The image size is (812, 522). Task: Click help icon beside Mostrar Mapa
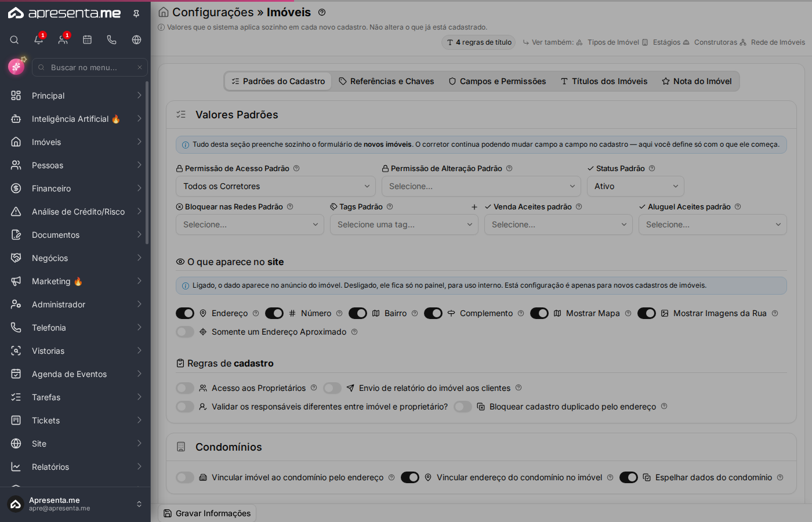click(x=628, y=313)
